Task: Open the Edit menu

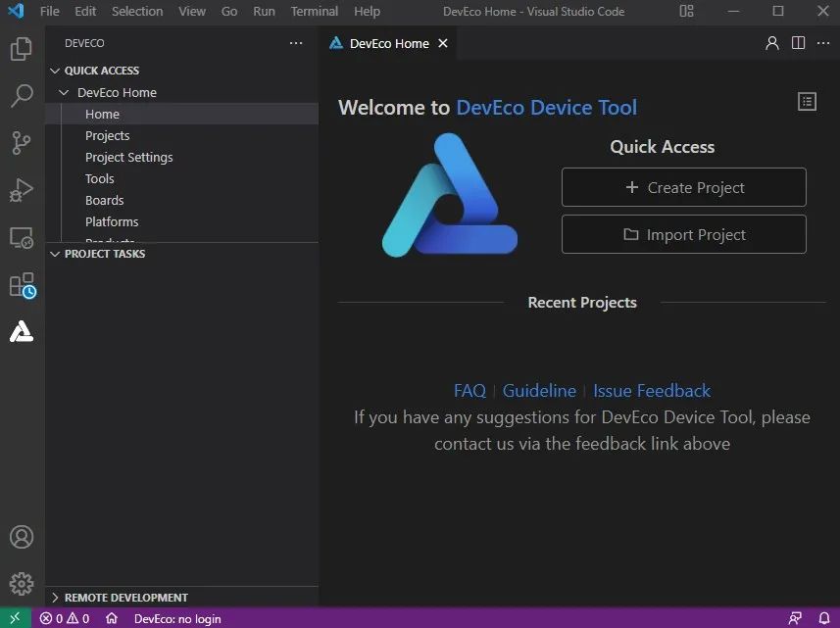Action: point(85,11)
